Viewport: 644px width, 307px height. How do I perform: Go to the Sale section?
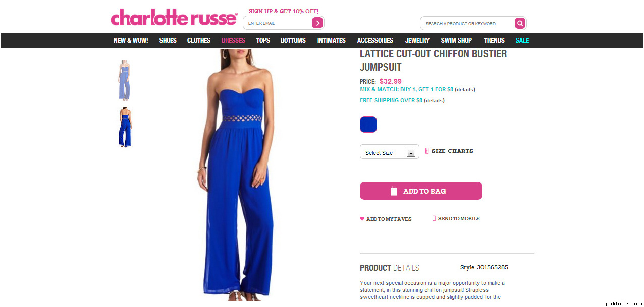[x=522, y=40]
